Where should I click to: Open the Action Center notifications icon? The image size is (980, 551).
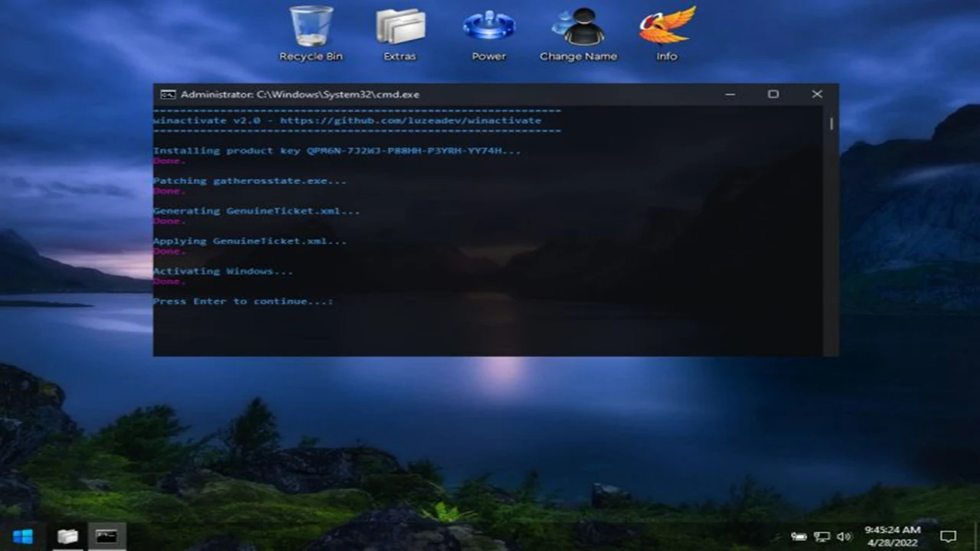[948, 536]
